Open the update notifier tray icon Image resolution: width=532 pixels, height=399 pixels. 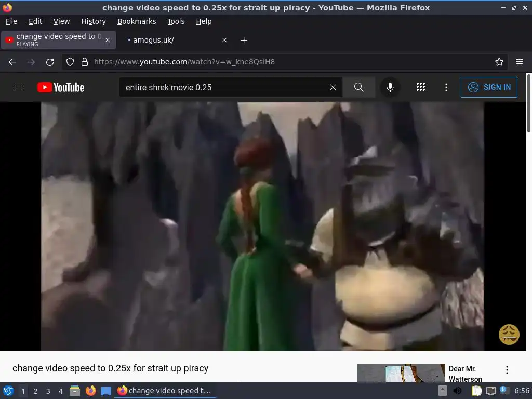(x=504, y=390)
